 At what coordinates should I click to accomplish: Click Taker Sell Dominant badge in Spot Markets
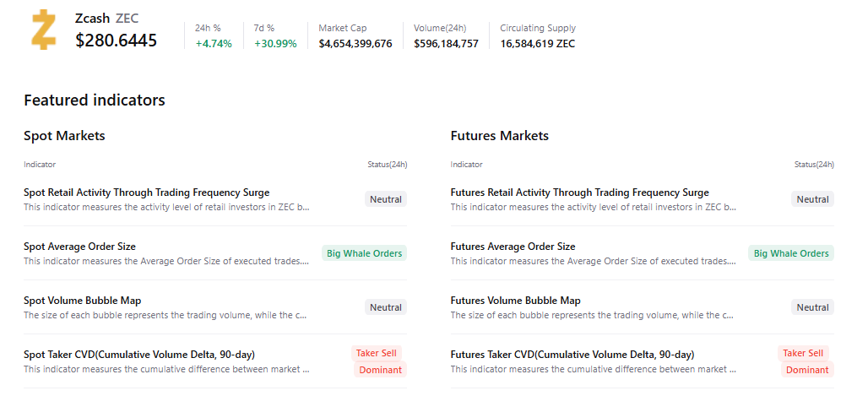pyautogui.click(x=378, y=361)
